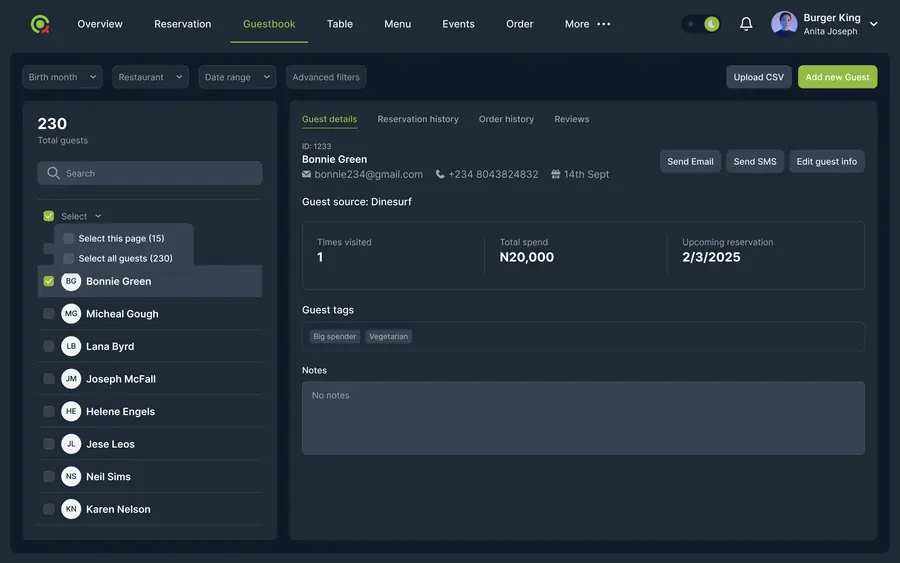Click the MG avatar for Micheal Gough
This screenshot has height=563, width=900.
(x=71, y=314)
